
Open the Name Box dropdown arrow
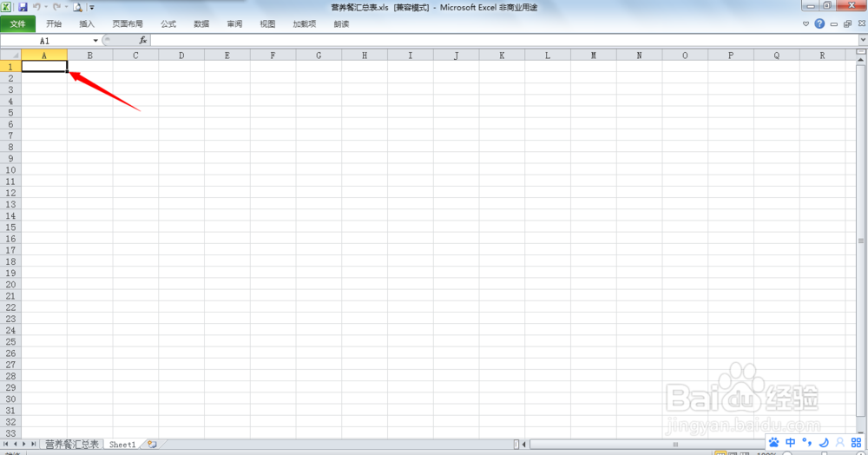click(x=95, y=41)
